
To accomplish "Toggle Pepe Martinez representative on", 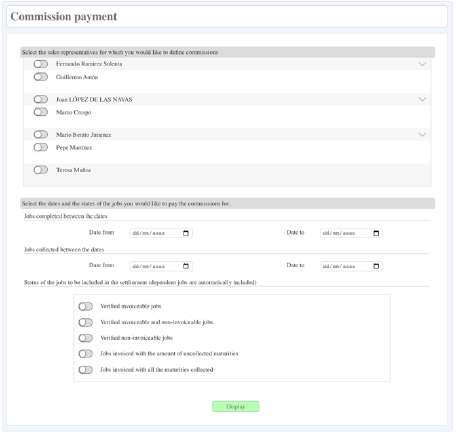I will (41, 147).
